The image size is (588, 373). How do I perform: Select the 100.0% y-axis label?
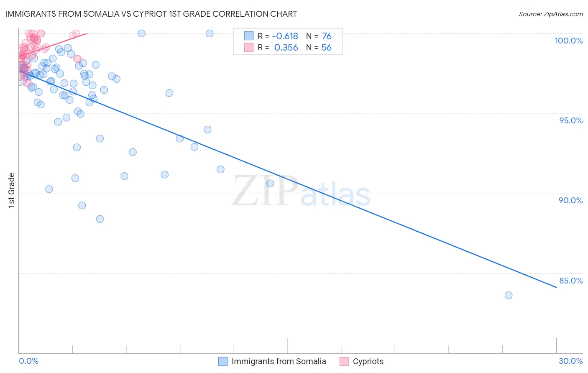pos(568,41)
